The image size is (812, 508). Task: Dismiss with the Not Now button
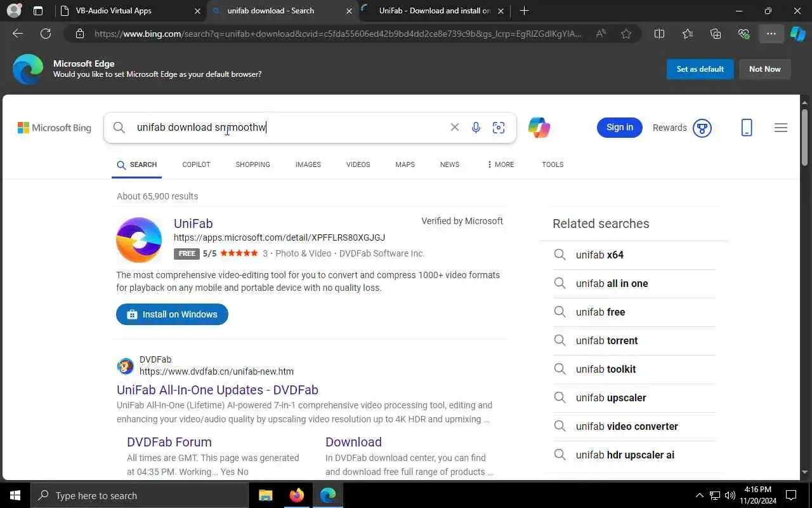pyautogui.click(x=764, y=69)
